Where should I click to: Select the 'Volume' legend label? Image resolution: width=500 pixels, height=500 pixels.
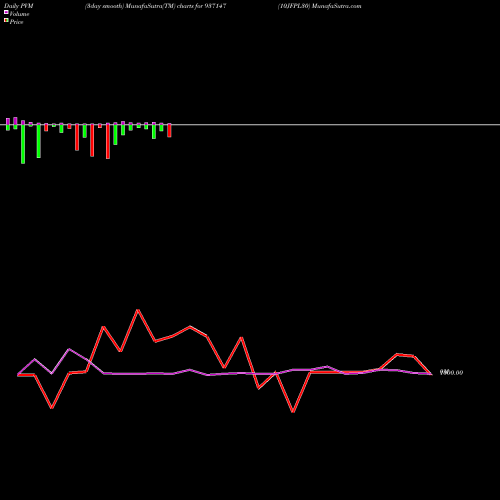[x=19, y=14]
